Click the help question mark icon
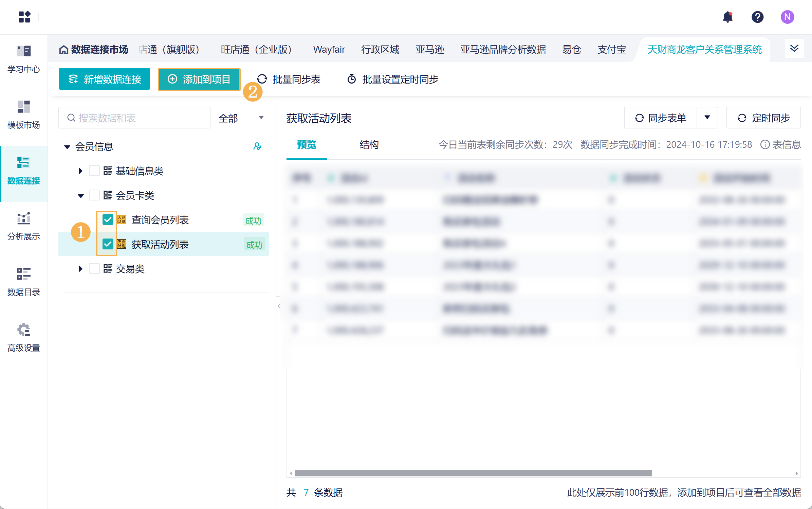The width and height of the screenshot is (812, 509). 757,17
